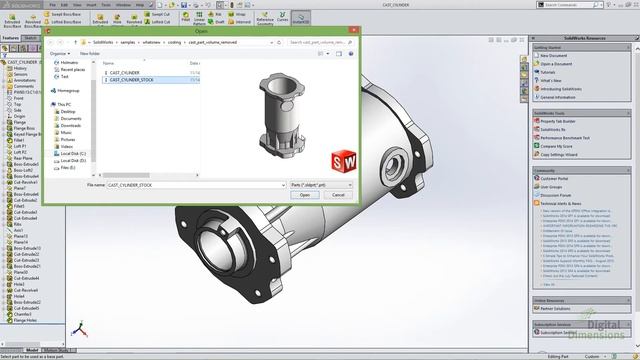Image resolution: width=640 pixels, height=360 pixels.
Task: Click New folder in Open dialog
Action: coord(90,53)
